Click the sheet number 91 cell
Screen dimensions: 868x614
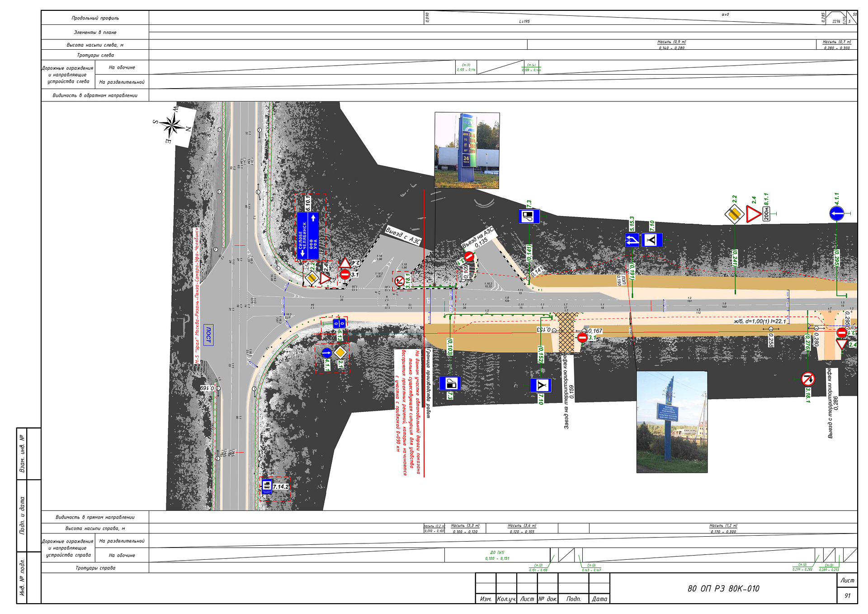pyautogui.click(x=847, y=595)
